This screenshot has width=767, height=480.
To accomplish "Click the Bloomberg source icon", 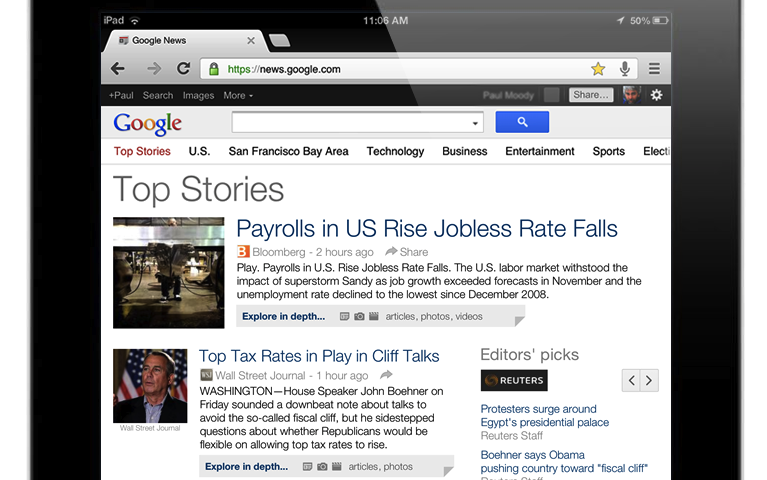I will coord(243,251).
